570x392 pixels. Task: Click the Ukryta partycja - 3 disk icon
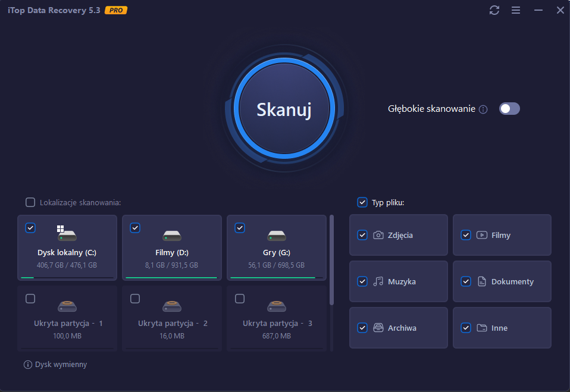pos(277,306)
